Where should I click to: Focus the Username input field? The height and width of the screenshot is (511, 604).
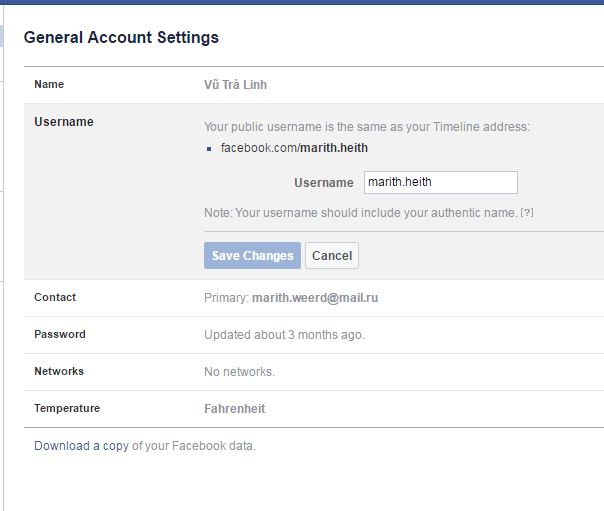point(441,182)
